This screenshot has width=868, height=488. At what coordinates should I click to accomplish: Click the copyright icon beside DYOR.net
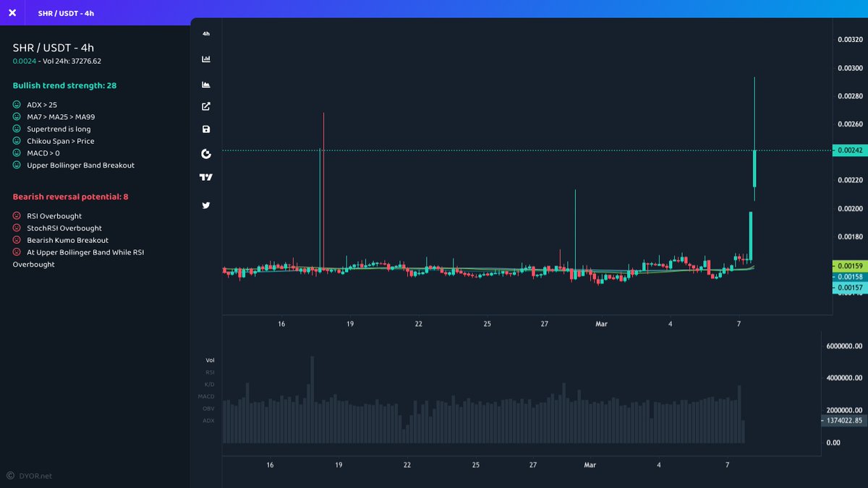[11, 476]
